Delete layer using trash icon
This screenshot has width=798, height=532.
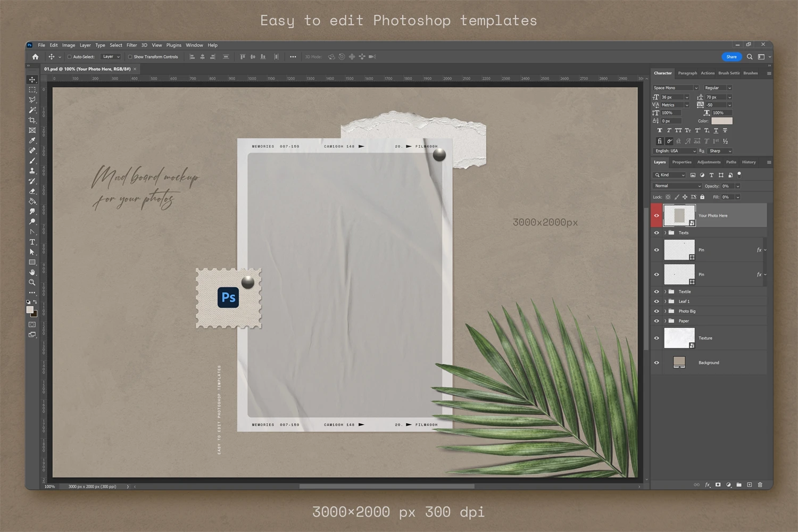point(760,485)
